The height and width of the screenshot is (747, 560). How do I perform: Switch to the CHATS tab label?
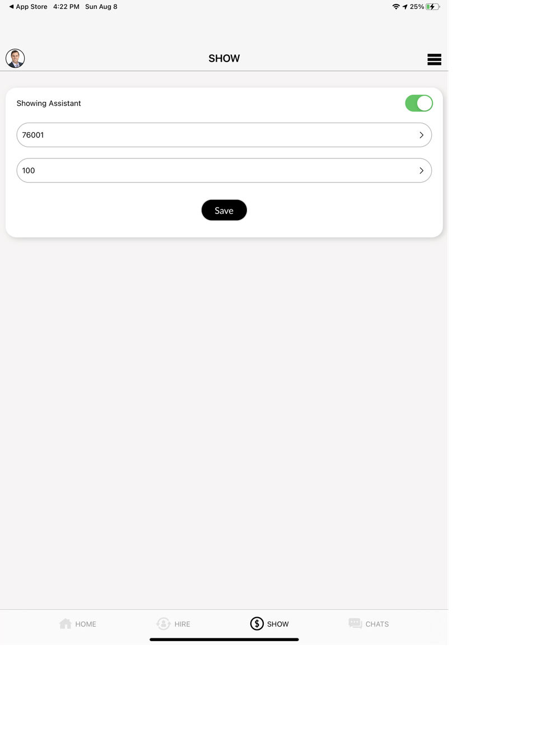point(377,624)
